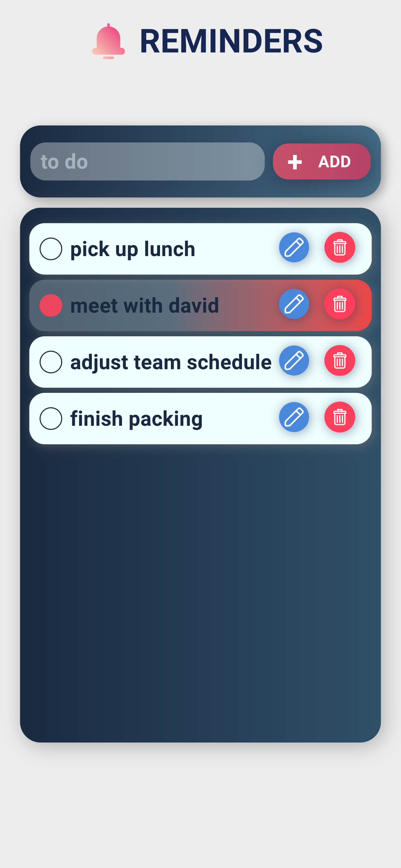
Task: Mark 'adjust team schedule' as done
Action: tap(51, 362)
